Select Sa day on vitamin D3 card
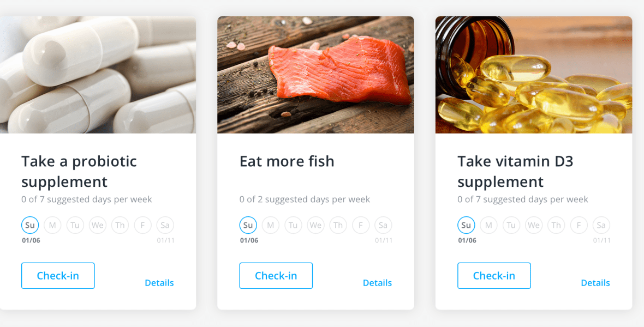644x327 pixels. [601, 225]
